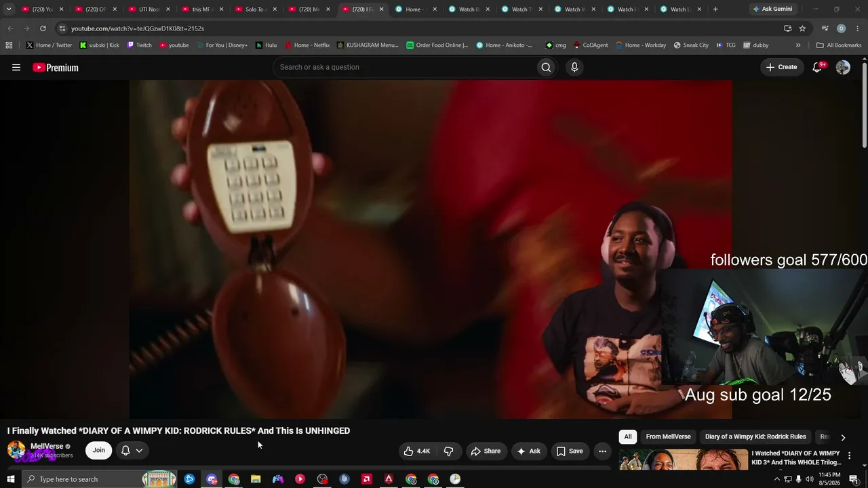This screenshot has height=488, width=868.
Task: Open a new browser tab
Action: click(x=715, y=9)
